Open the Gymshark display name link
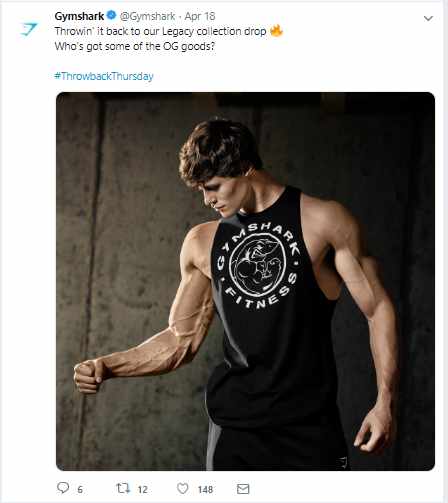Image resolution: width=448 pixels, height=503 pixels. [79, 16]
